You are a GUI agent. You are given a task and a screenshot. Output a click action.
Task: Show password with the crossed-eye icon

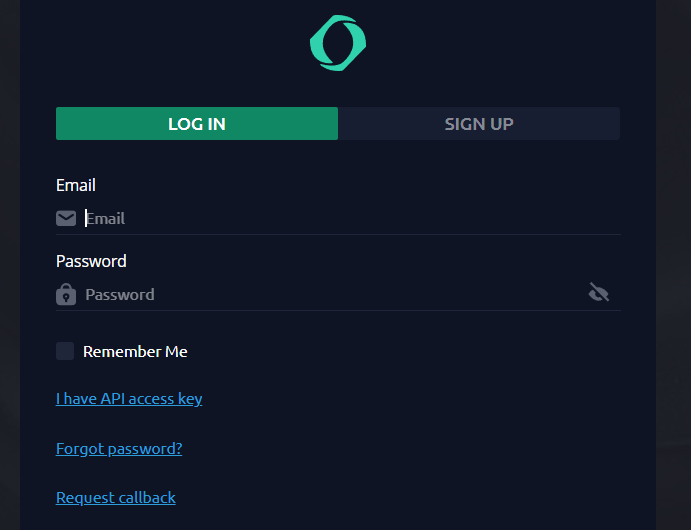click(x=599, y=293)
